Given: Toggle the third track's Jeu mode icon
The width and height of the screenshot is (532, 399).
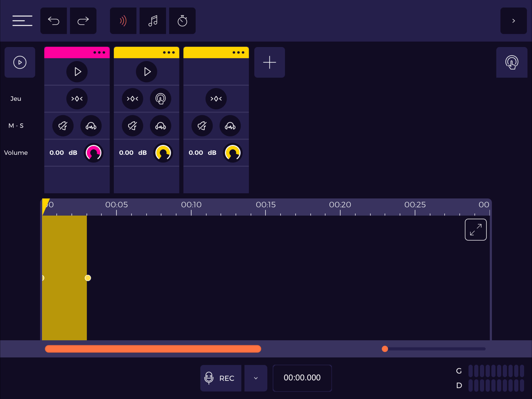Looking at the screenshot, I should [216, 99].
